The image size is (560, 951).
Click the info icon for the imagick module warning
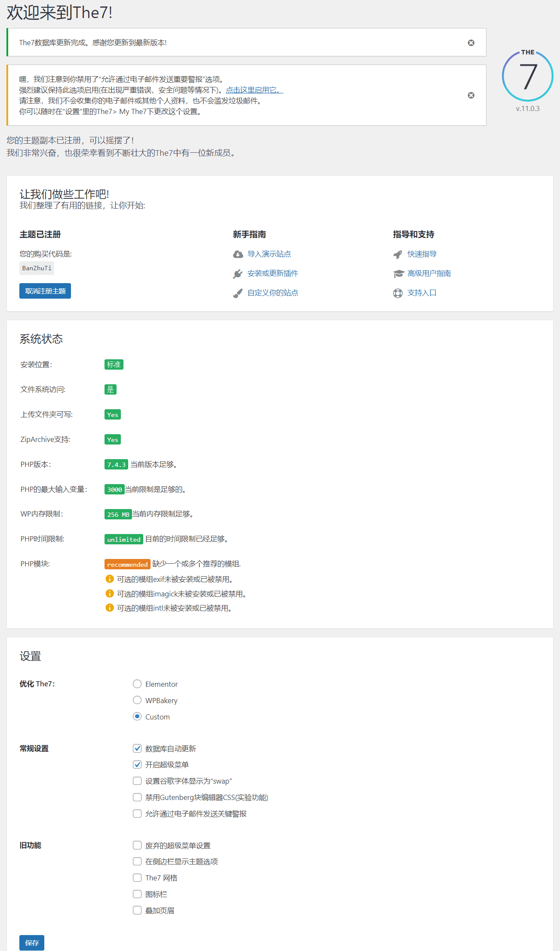click(110, 593)
